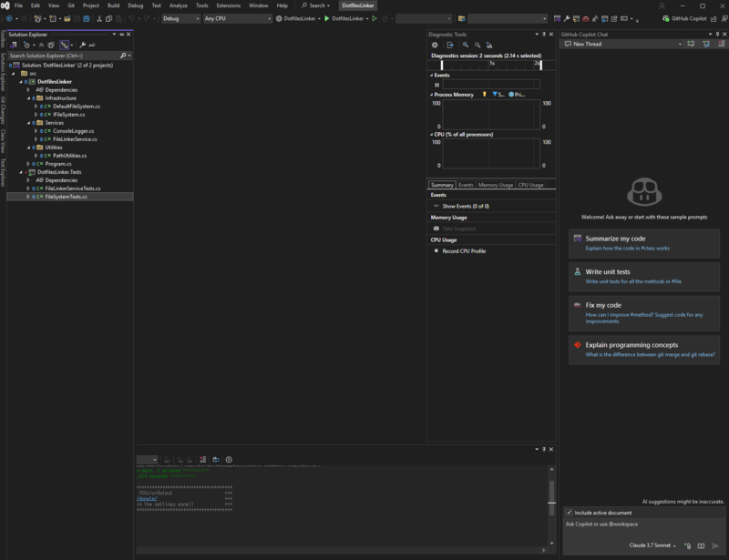Start debugging with green DotfilesLinker play button
The image size is (729, 560).
tap(344, 18)
